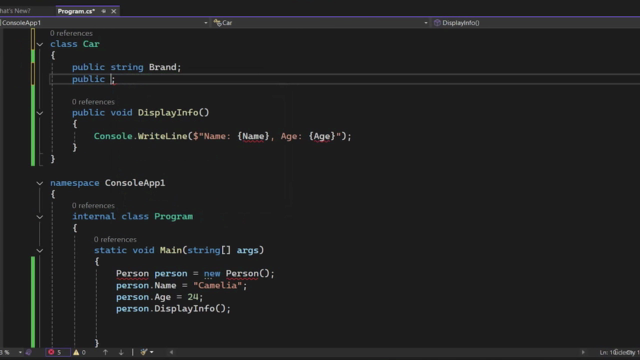
Task: Click the Program class name
Action: coord(173,216)
